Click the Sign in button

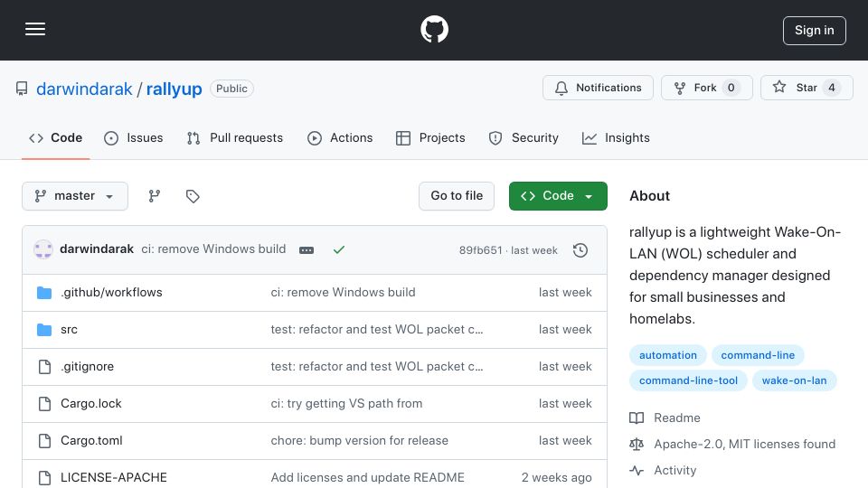(815, 31)
